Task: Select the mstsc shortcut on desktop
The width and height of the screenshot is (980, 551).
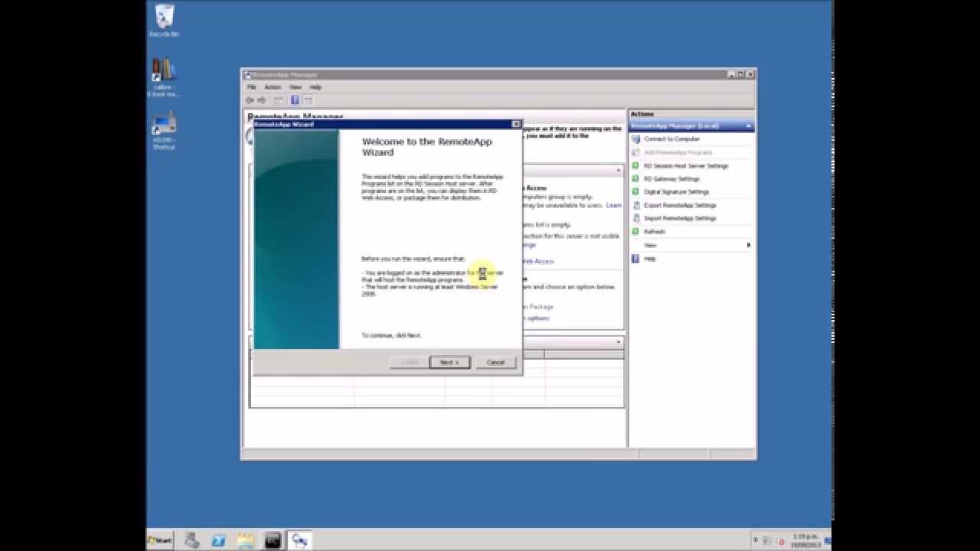Action: pyautogui.click(x=164, y=130)
